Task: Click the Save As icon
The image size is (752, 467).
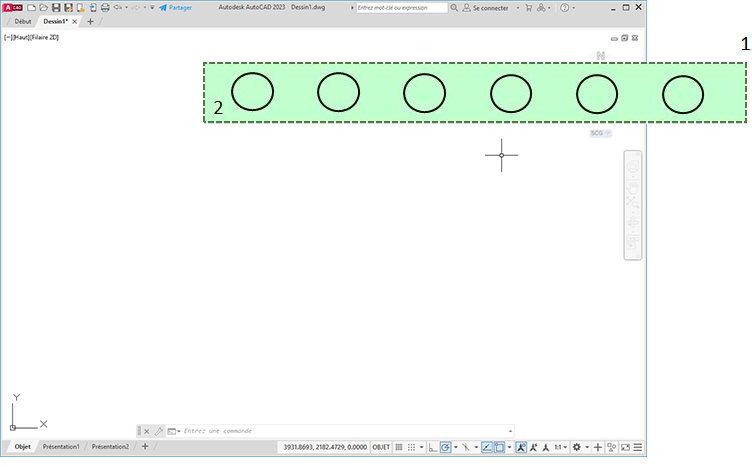Action: coord(68,8)
